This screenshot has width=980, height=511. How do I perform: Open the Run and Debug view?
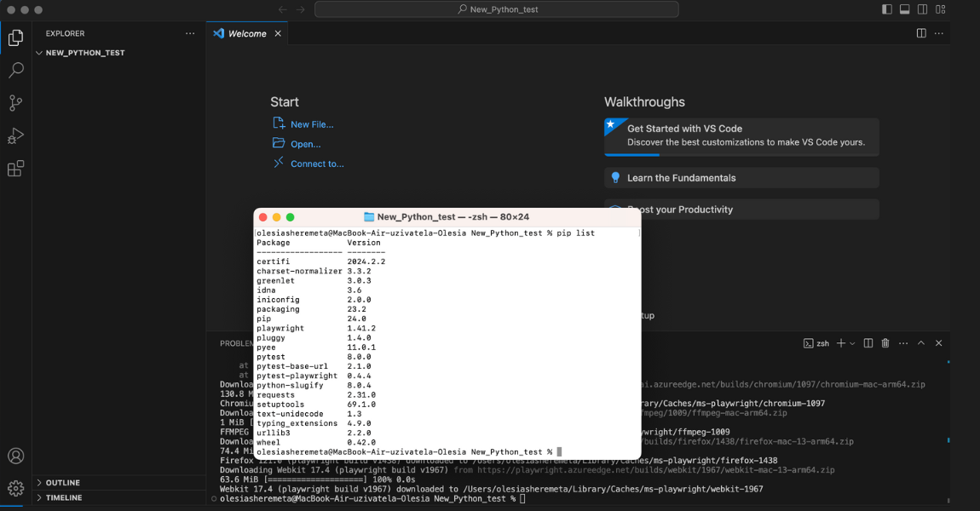(x=15, y=135)
